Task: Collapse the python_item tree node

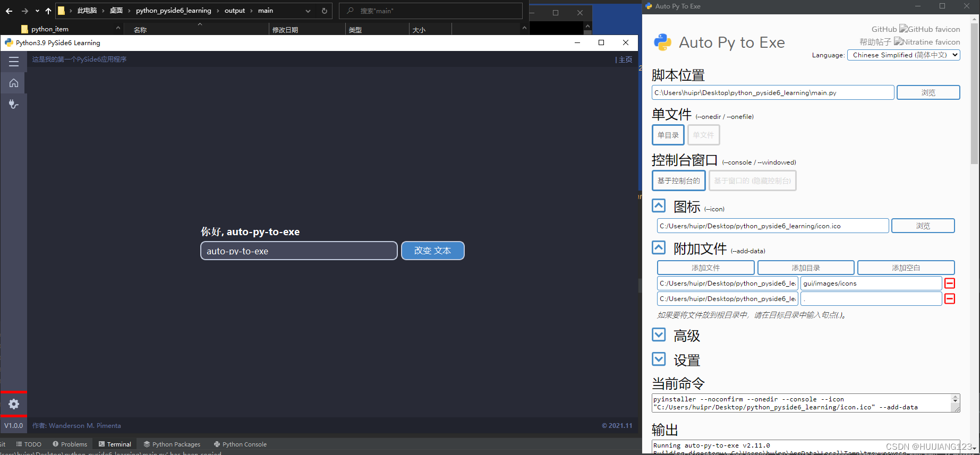Action: coord(118,29)
